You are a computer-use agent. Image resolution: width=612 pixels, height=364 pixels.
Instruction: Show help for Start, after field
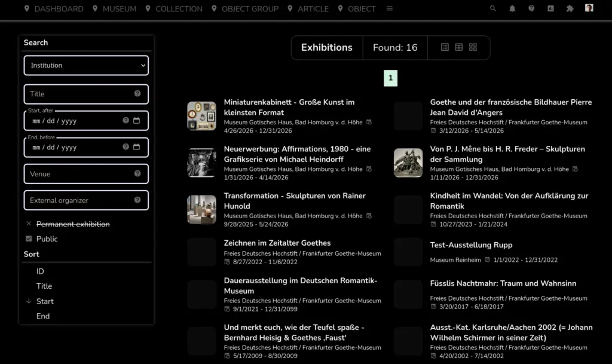coord(126,121)
